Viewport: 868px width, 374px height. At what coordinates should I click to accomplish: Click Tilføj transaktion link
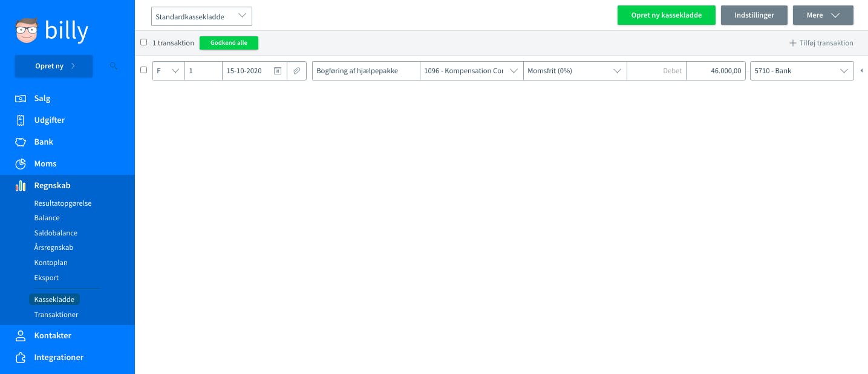pos(826,43)
